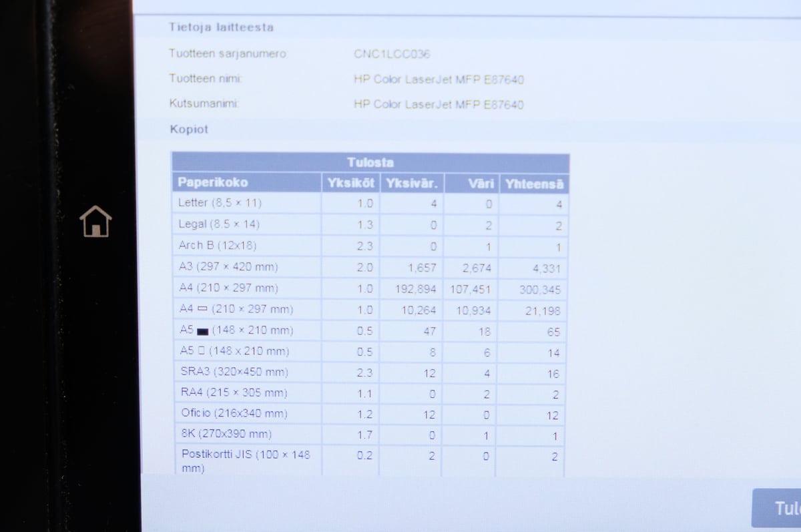Viewport: 801px width, 532px height.
Task: Click the 'Yksiköt' column header
Action: click(350, 183)
